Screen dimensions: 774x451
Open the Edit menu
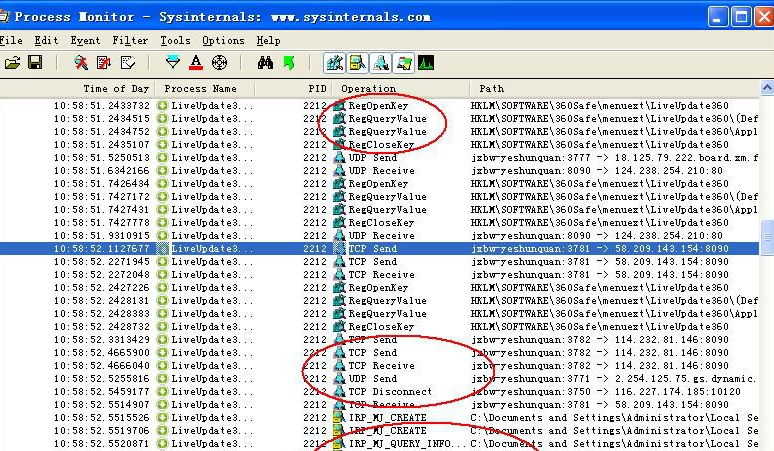46,40
